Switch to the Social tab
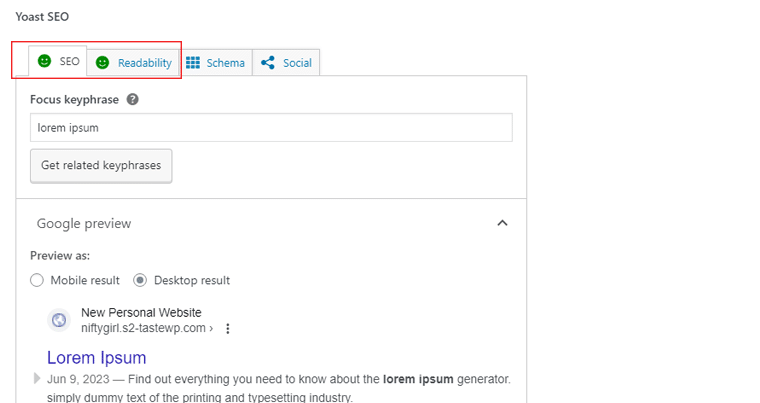The width and height of the screenshot is (760, 403). [x=297, y=63]
